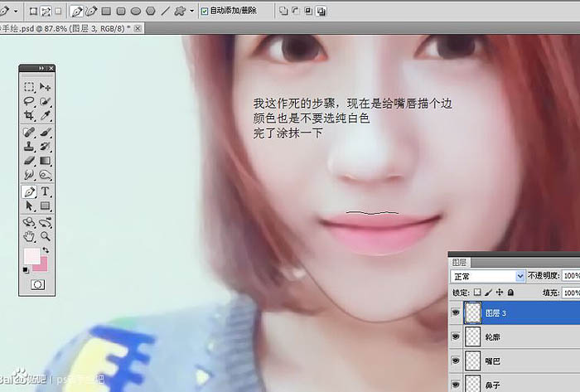Edit the 不透明度 opacity field
The height and width of the screenshot is (392, 580).
[571, 276]
